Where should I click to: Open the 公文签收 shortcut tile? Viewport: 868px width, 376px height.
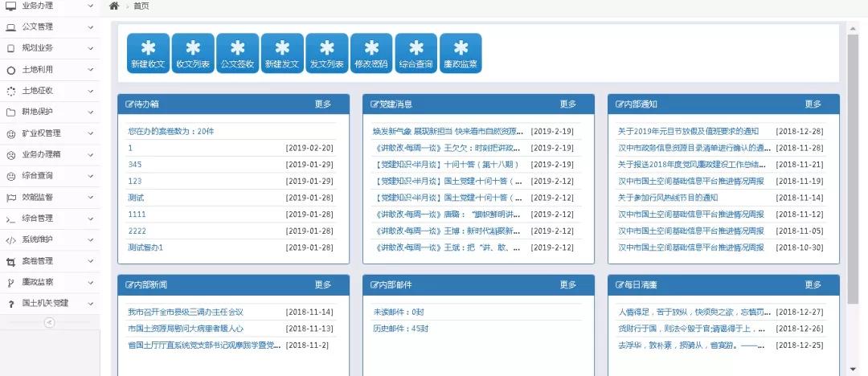(237, 53)
